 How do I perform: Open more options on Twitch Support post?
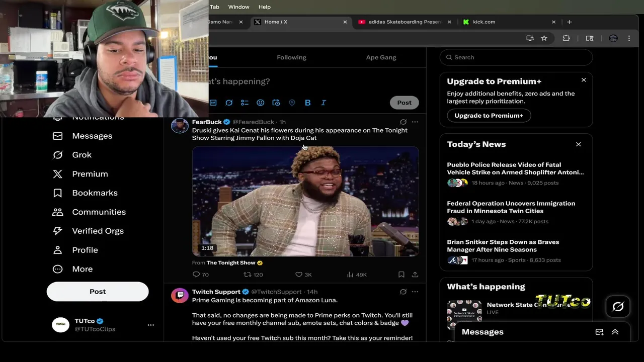coord(415,292)
